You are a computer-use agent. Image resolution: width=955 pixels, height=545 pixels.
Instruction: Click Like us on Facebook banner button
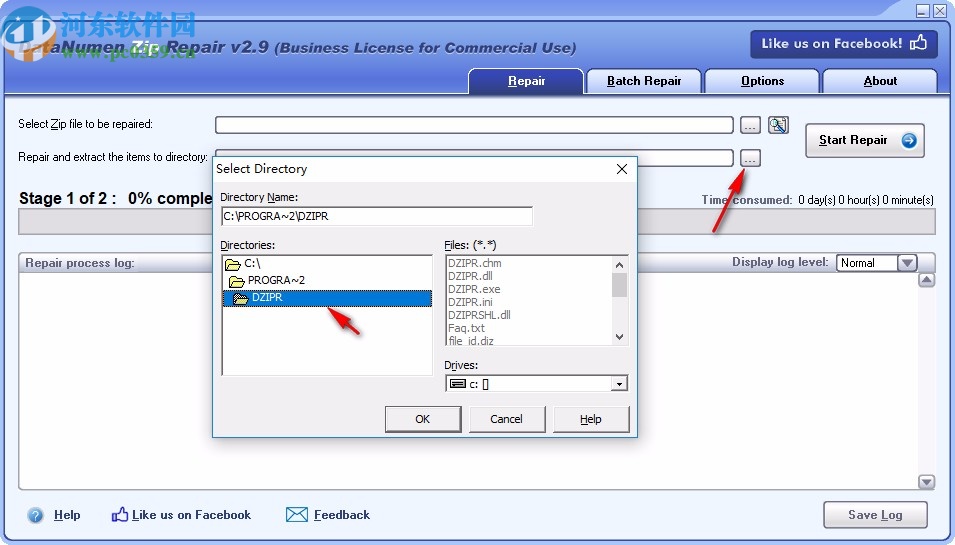click(844, 44)
